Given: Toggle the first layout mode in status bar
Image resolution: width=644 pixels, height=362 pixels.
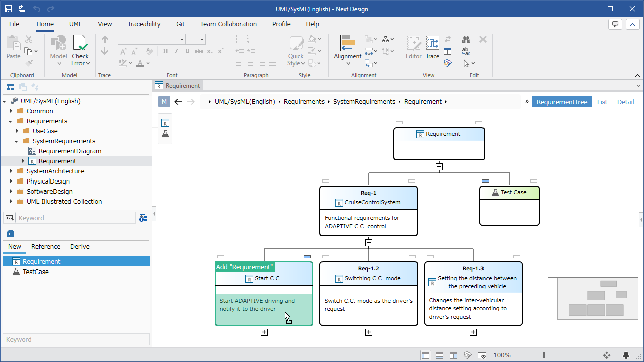Looking at the screenshot, I should point(426,355).
